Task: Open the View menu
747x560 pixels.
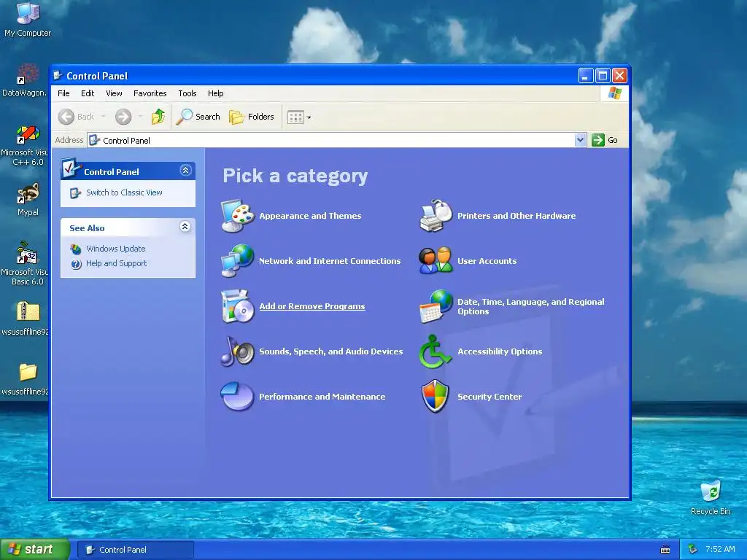Action: point(114,93)
